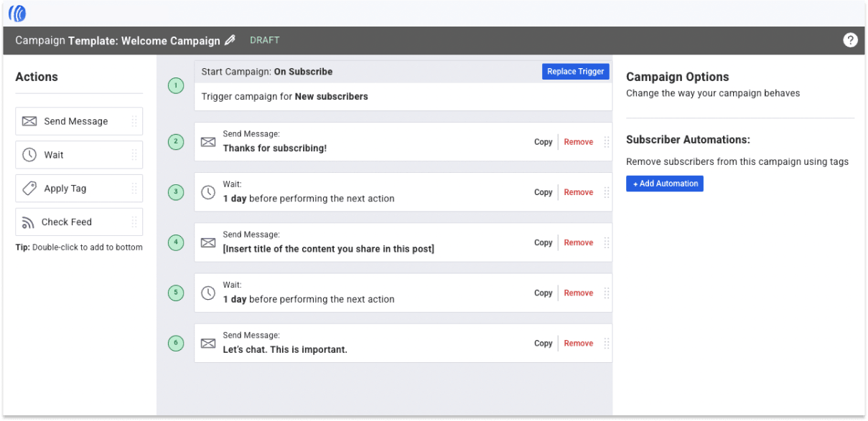868x421 pixels.
Task: Remove the first '1 day' wait step
Action: pos(578,191)
